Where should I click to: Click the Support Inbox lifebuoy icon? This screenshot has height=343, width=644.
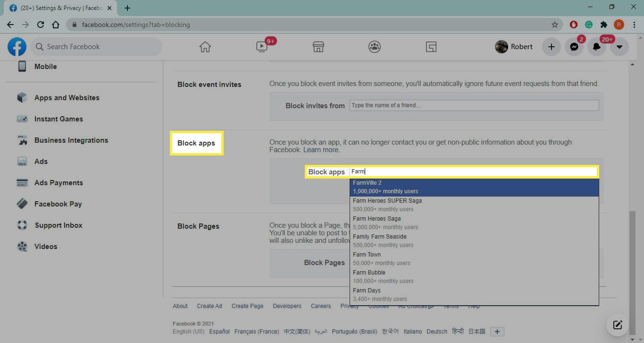pos(22,225)
